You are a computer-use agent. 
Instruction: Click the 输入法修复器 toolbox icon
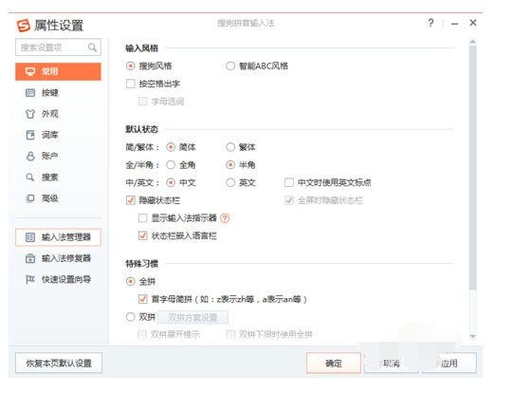pos(30,258)
